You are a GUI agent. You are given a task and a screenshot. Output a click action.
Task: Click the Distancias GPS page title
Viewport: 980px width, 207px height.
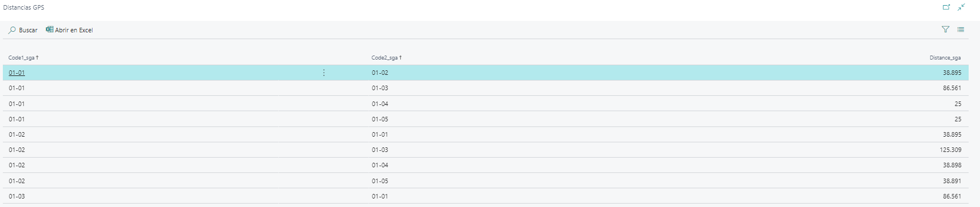[24, 7]
